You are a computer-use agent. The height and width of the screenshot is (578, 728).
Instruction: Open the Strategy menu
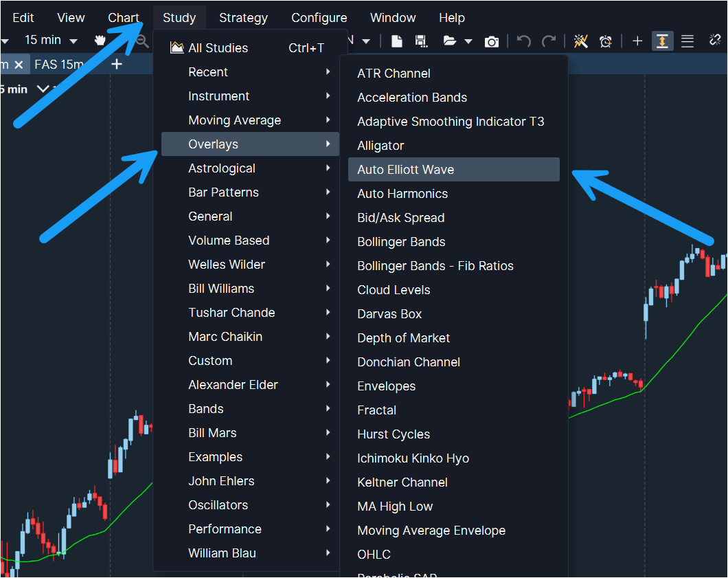[x=243, y=18]
